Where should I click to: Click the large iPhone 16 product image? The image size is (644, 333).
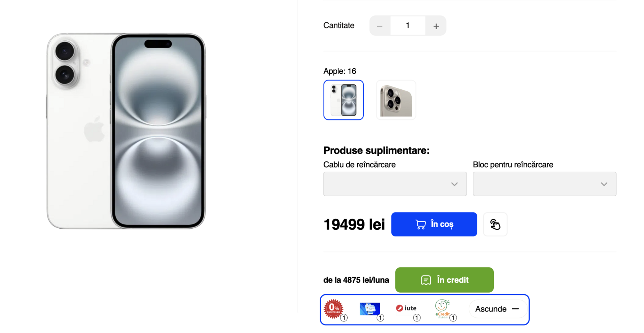point(126,131)
